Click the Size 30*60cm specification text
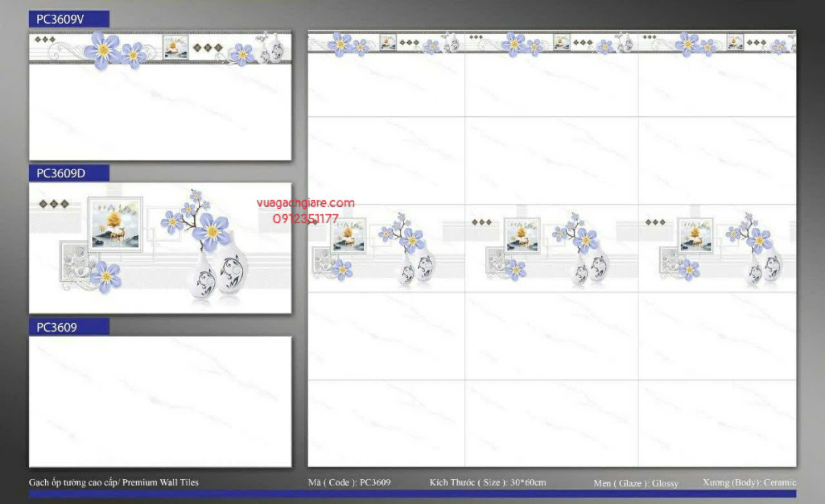Screen dimensions: 825x504 (x=488, y=482)
